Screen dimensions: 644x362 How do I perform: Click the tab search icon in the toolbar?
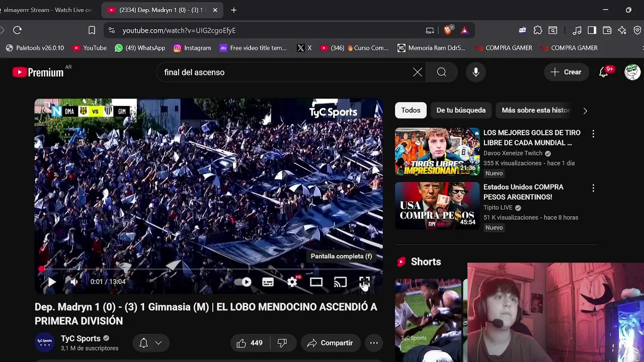pos(553,30)
